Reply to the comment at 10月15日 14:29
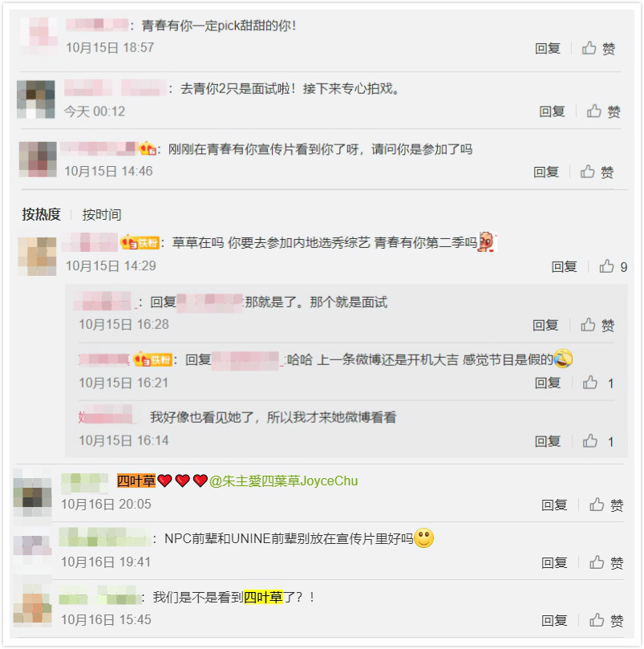The width and height of the screenshot is (644, 649). click(564, 266)
